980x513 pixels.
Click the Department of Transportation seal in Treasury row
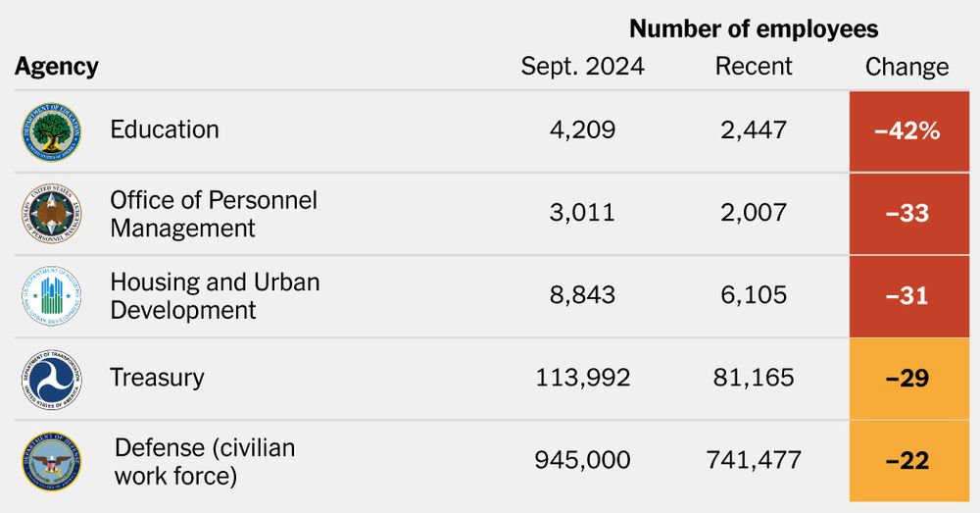click(x=53, y=379)
